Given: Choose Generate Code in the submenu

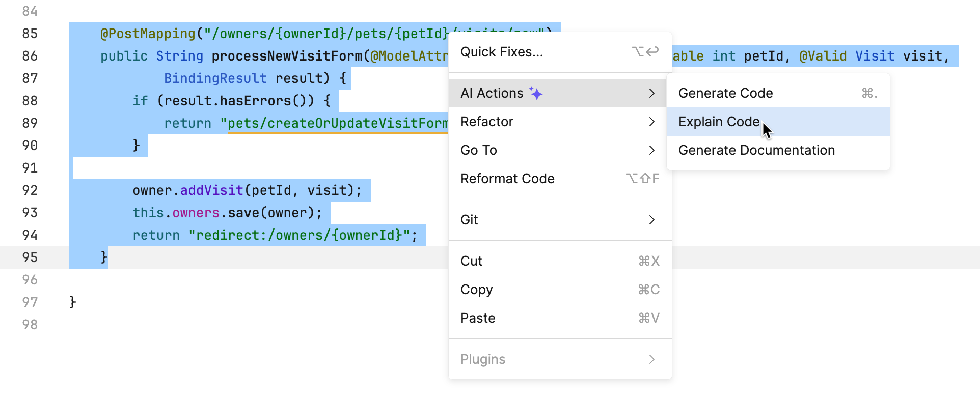Looking at the screenshot, I should click(x=725, y=93).
